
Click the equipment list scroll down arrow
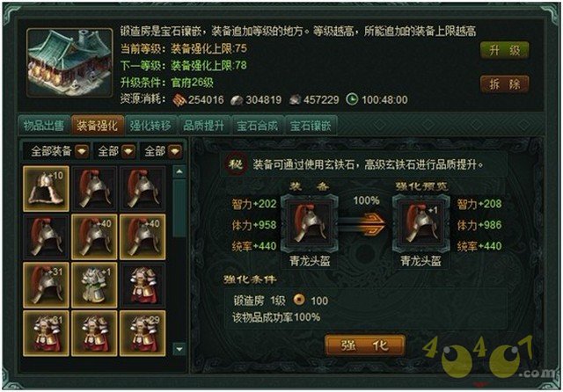click(179, 348)
